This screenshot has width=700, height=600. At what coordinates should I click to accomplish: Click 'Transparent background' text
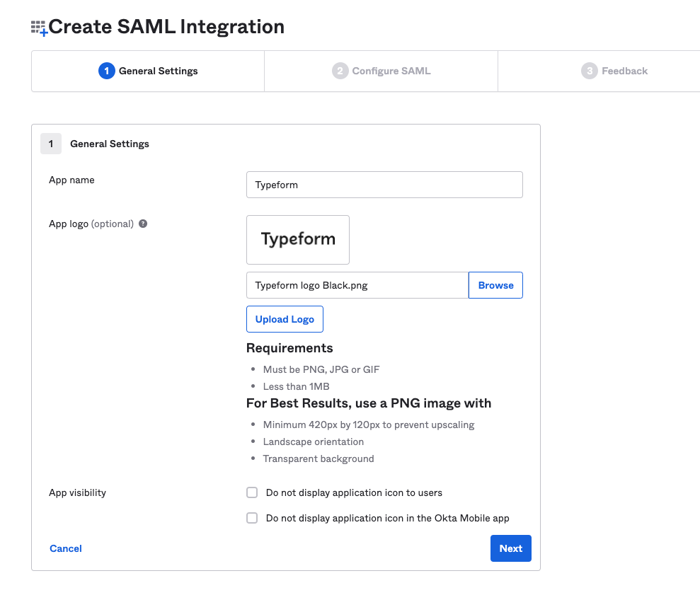(x=319, y=459)
